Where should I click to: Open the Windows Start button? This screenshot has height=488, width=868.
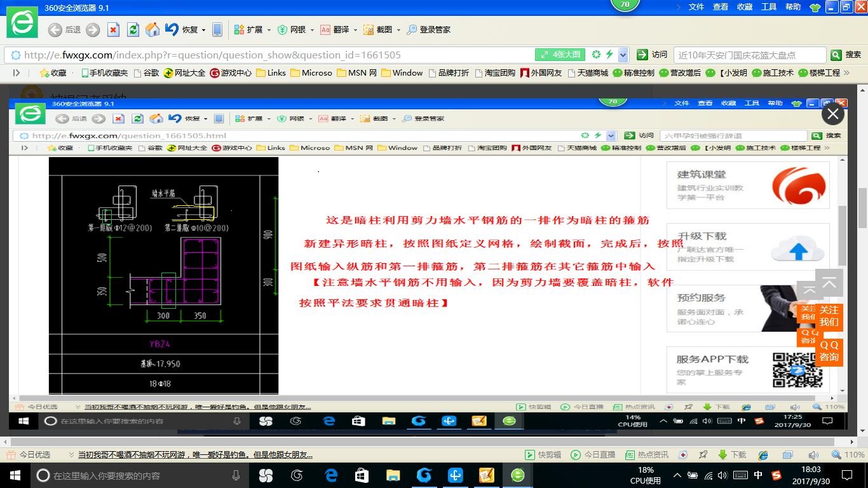[15, 475]
